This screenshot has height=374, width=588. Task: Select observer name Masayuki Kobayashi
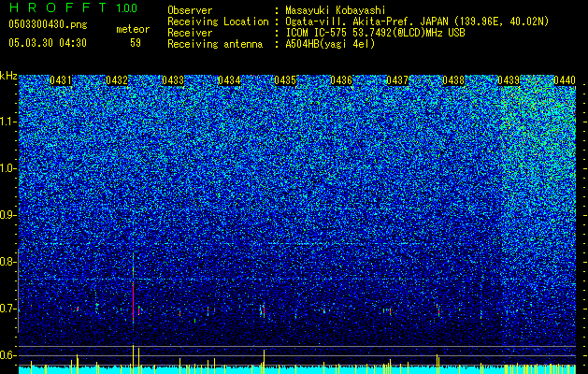[x=335, y=10]
